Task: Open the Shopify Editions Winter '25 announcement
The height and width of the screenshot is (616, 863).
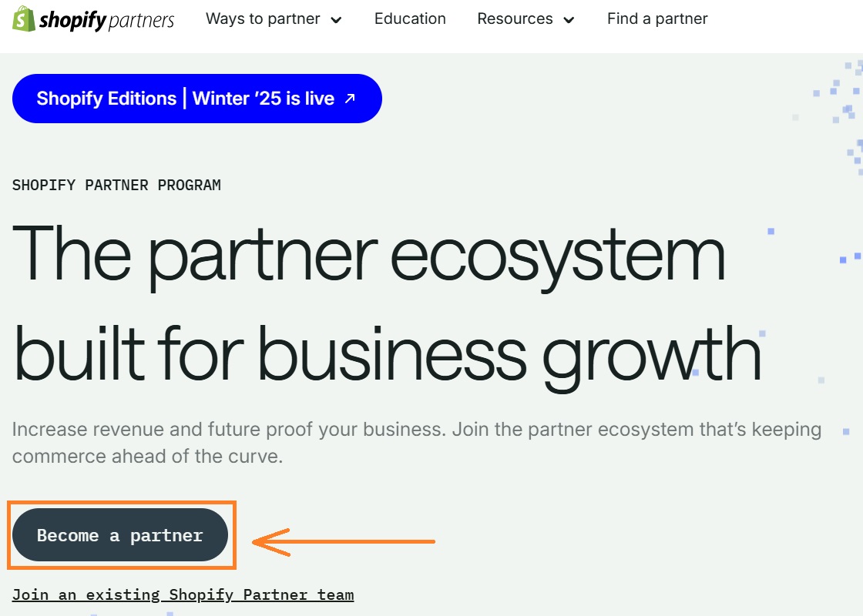Action: [196, 98]
